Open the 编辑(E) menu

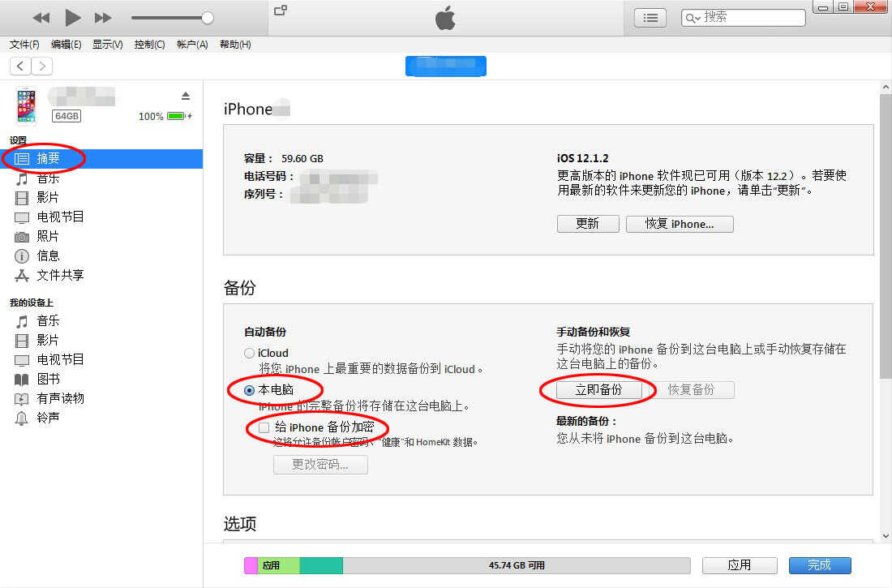[x=66, y=45]
